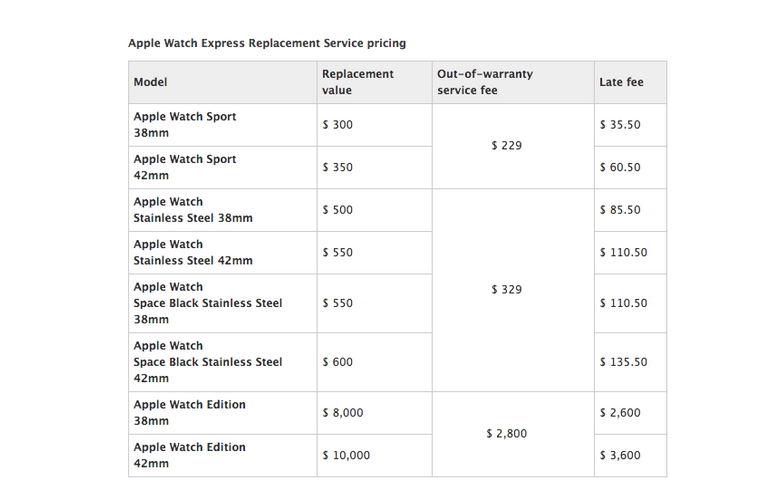Click the '$ 3,600' late fee

tap(620, 456)
